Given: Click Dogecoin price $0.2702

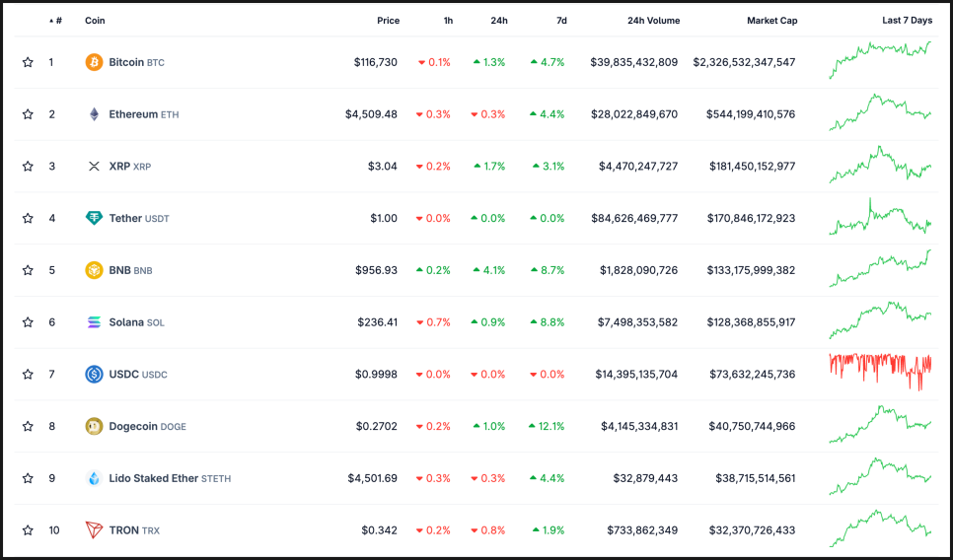Looking at the screenshot, I should tap(377, 426).
